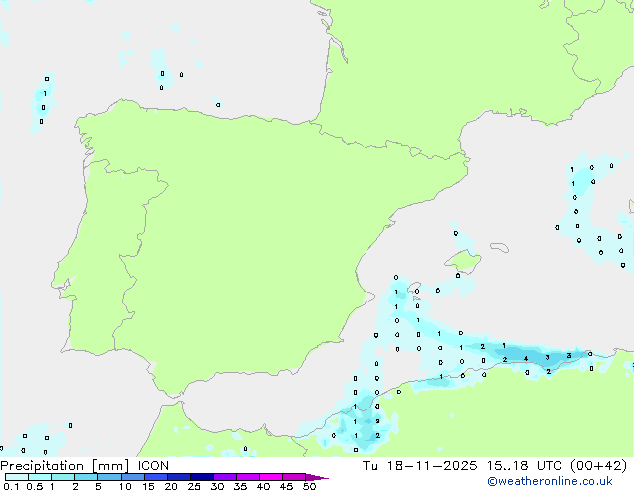Click the legend scale label "45"
The height and width of the screenshot is (490, 634).
(x=286, y=486)
